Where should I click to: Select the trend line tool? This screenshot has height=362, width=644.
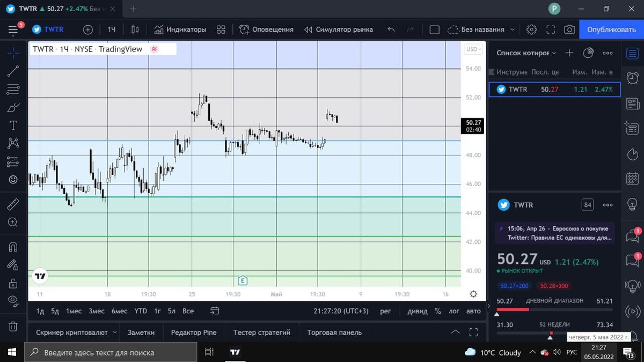click(x=13, y=70)
